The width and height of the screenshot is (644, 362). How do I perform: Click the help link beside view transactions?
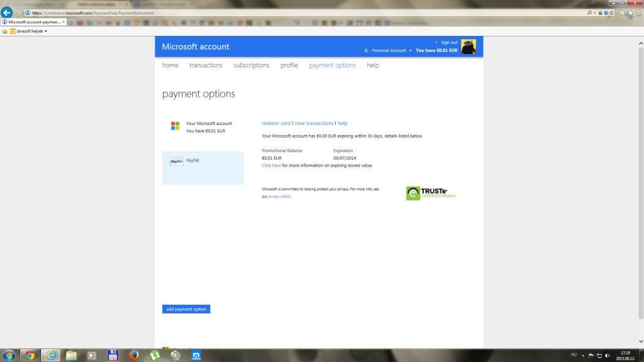tap(343, 123)
